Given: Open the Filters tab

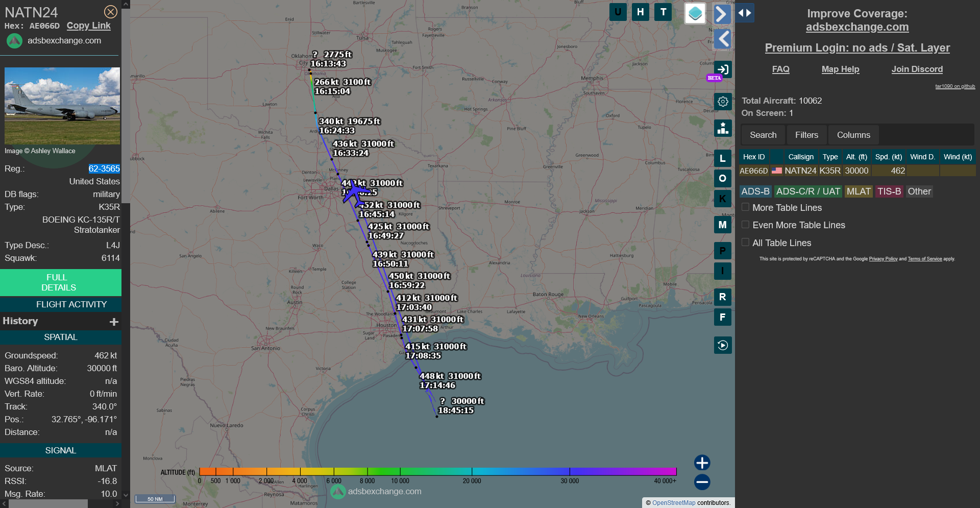Looking at the screenshot, I should click(806, 135).
